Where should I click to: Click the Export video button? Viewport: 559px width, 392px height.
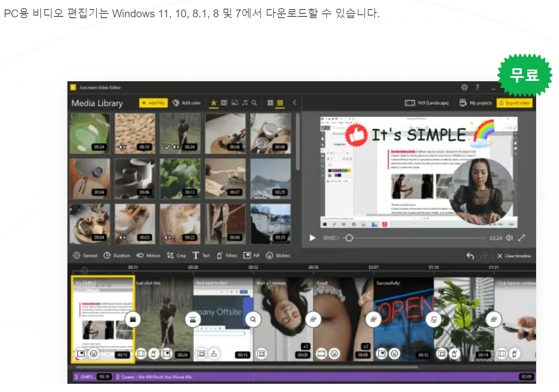(515, 103)
